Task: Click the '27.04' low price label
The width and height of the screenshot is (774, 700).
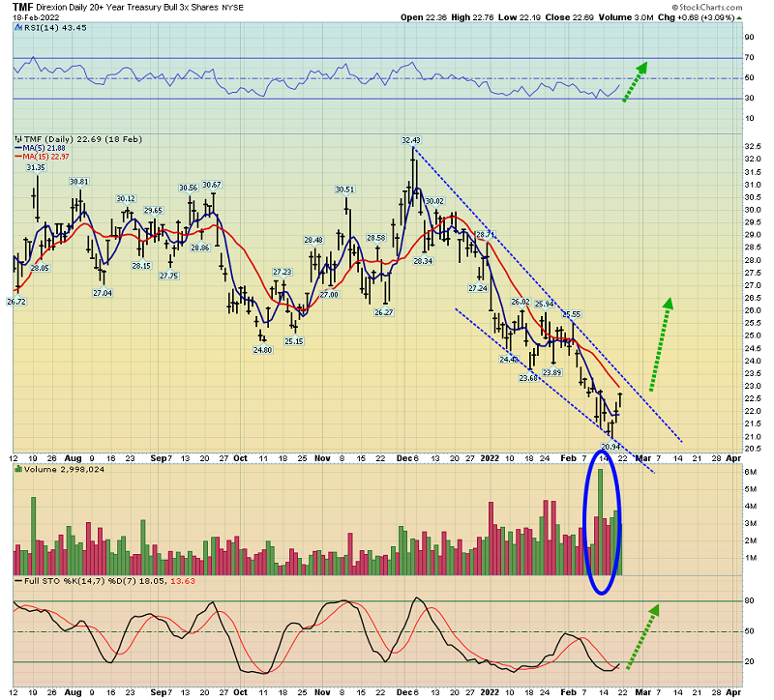Action: [103, 294]
